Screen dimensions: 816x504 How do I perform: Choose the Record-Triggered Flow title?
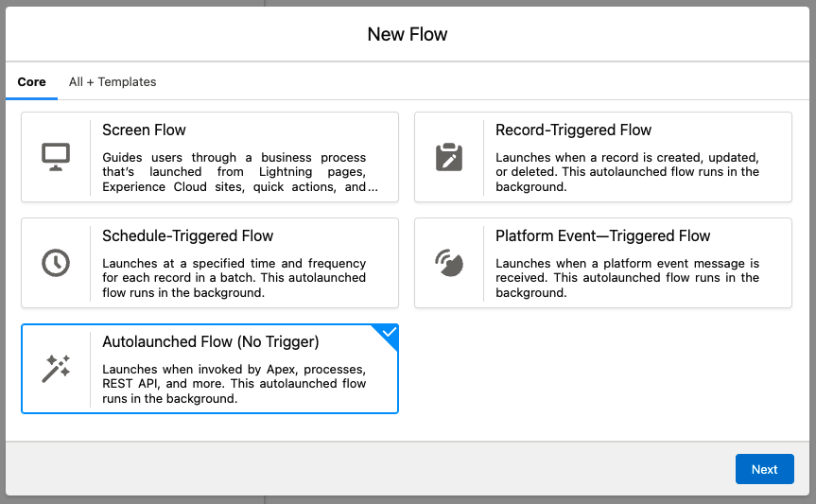click(x=574, y=130)
